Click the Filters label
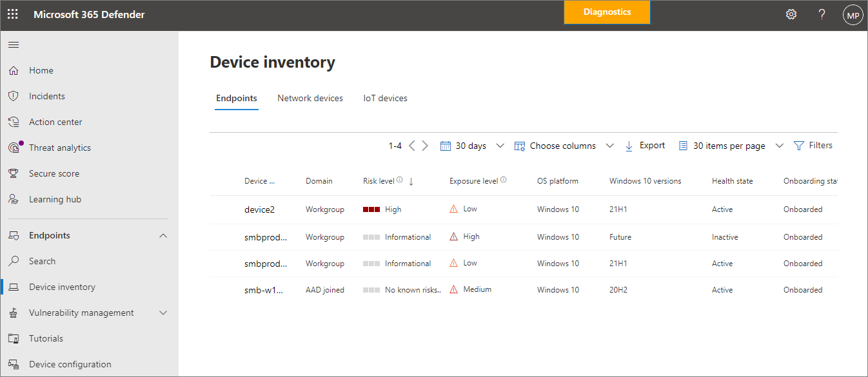Viewport: 868px width, 377px height. point(821,146)
